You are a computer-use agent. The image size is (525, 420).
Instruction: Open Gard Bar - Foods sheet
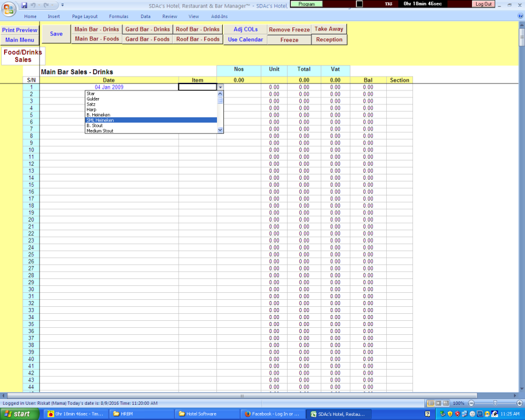coord(148,39)
